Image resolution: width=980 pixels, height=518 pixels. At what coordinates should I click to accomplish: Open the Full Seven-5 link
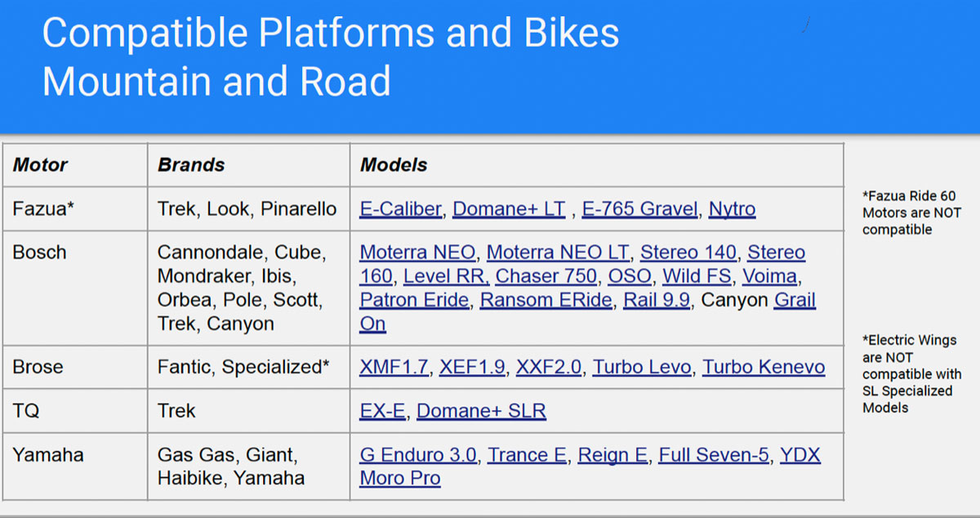(x=714, y=454)
